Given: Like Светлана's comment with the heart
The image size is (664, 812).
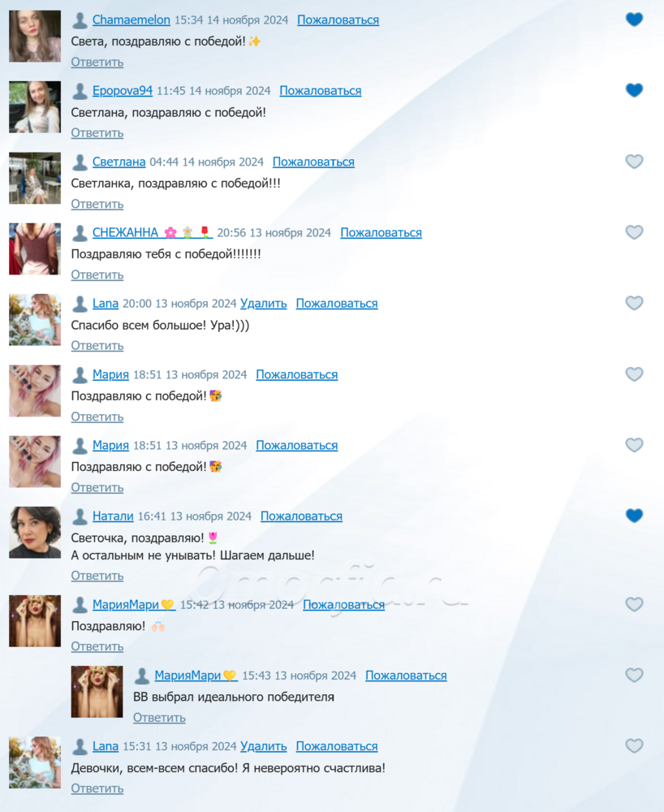Looking at the screenshot, I should (x=634, y=161).
